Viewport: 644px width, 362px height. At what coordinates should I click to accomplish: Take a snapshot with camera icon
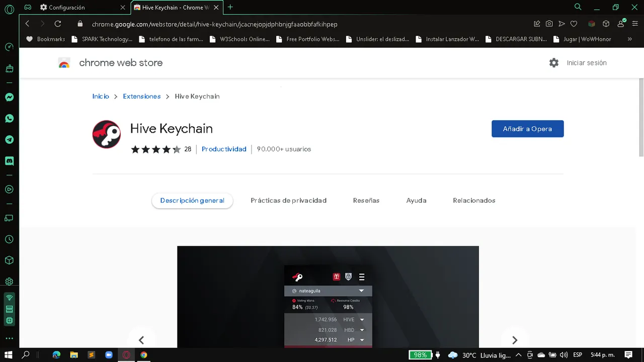click(549, 24)
